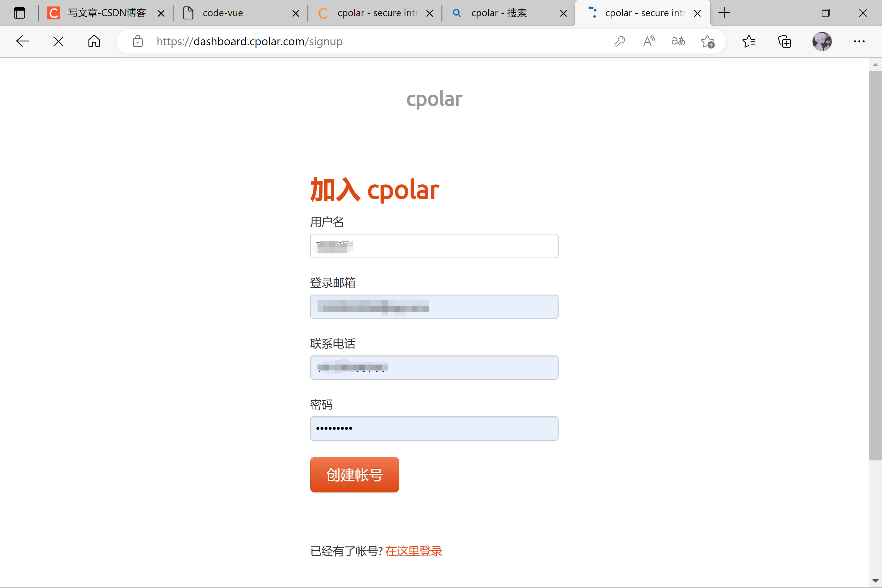This screenshot has height=588, width=882.
Task: Click the browser Back navigation arrow
Action: coord(23,41)
